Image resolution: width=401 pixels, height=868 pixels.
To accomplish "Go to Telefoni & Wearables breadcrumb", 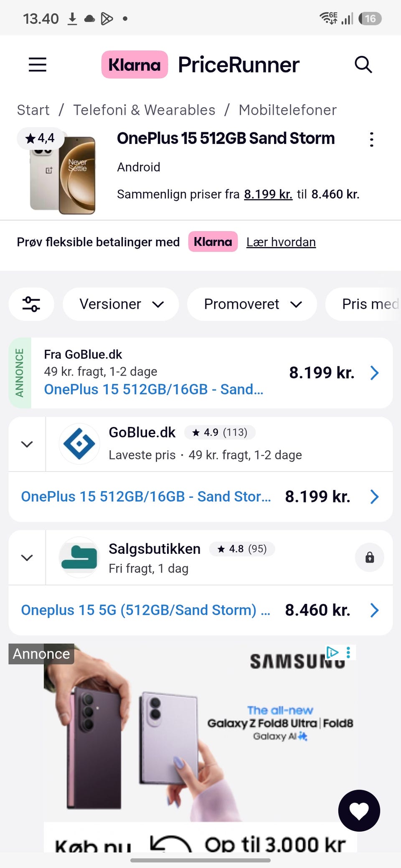I will click(x=144, y=110).
